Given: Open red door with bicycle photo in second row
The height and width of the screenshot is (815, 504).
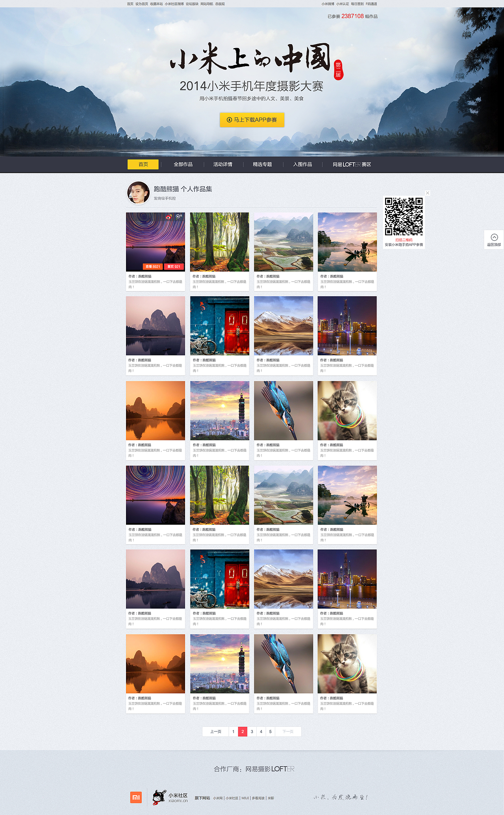Looking at the screenshot, I should 220,326.
